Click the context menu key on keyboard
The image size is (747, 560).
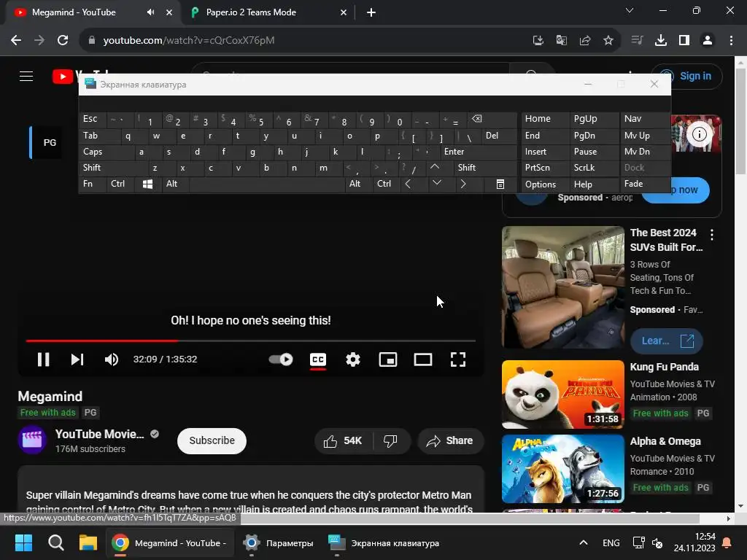click(500, 184)
